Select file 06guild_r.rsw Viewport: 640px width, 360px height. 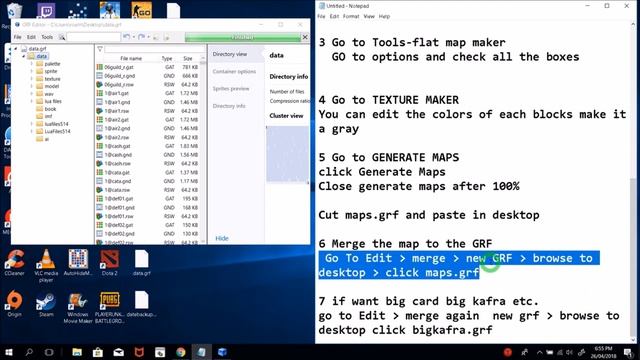coord(119,84)
